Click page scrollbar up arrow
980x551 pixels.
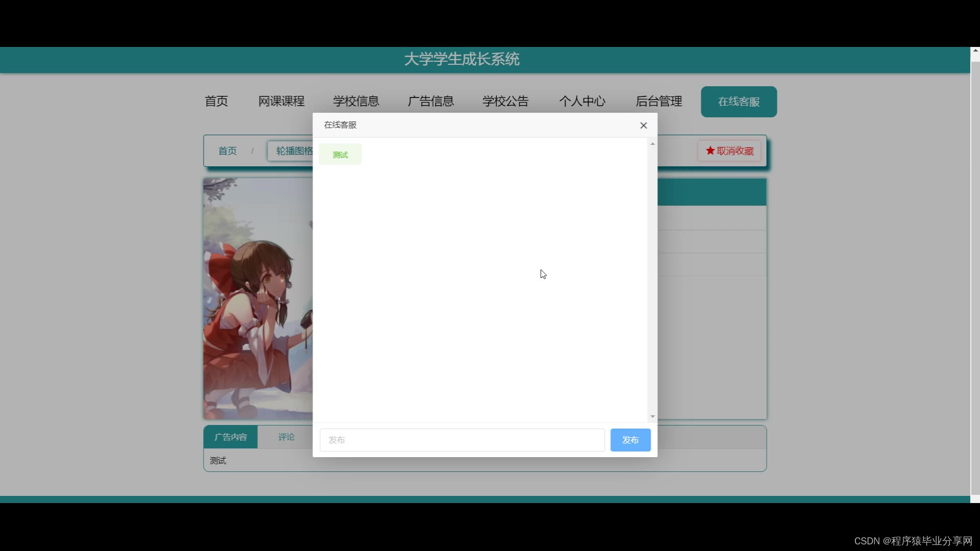pyautogui.click(x=975, y=51)
